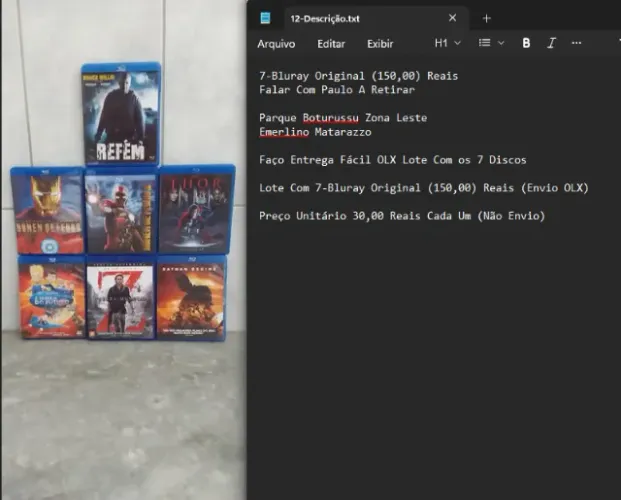
Task: Click the Refém Blu-ray cover
Action: click(121, 113)
